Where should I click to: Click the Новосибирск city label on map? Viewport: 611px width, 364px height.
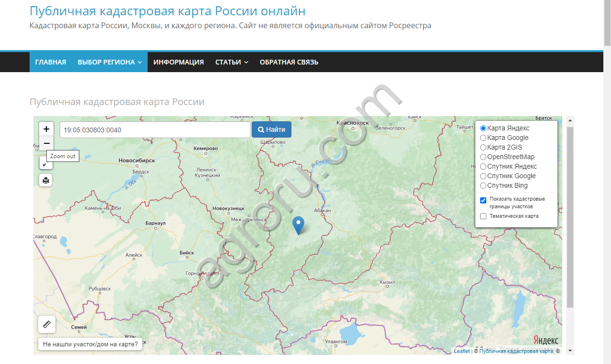click(x=137, y=161)
